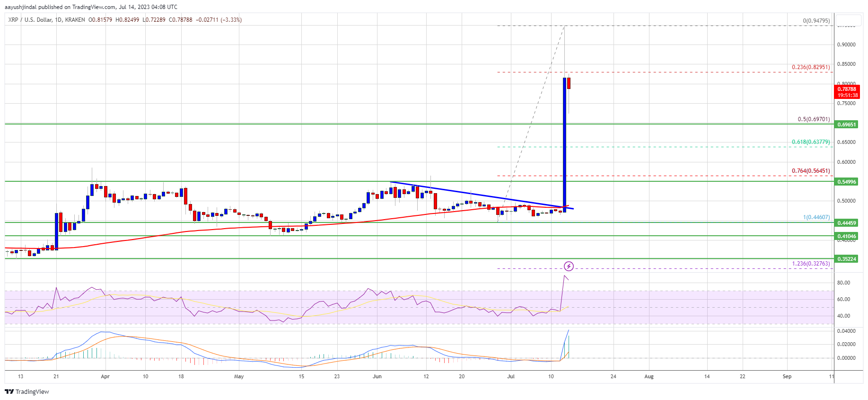868x400 pixels.
Task: Click the green 0.41046 price level tag
Action: 847,236
